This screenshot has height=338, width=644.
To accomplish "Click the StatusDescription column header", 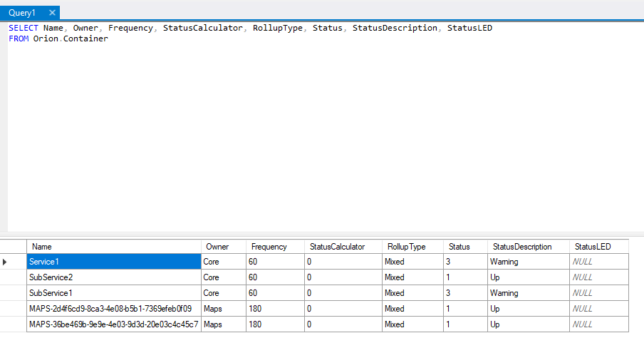I will tap(528, 247).
